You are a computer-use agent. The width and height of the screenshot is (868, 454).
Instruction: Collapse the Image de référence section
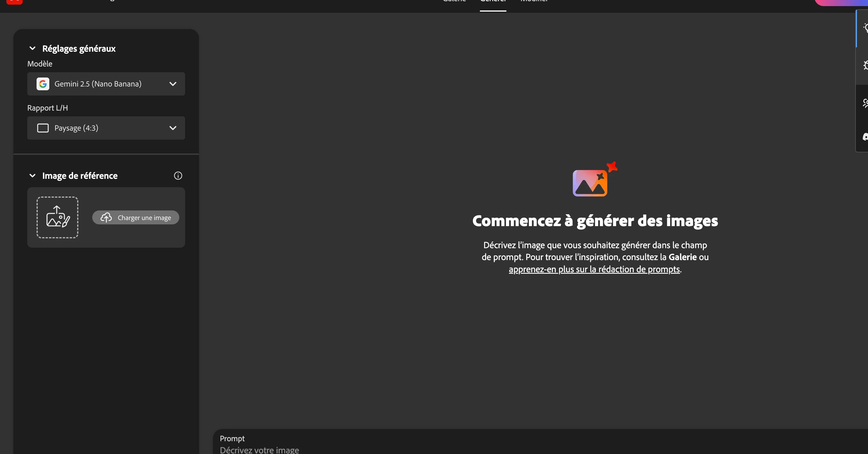point(33,176)
